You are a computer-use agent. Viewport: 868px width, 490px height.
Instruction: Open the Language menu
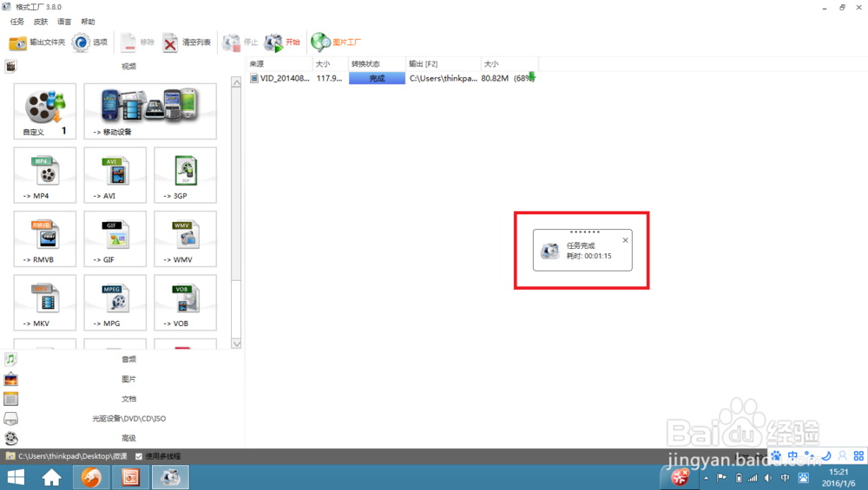coord(65,22)
